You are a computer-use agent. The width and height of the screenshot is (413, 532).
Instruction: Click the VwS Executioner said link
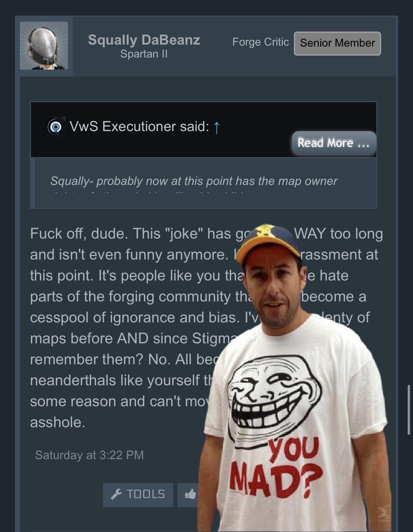pos(139,126)
